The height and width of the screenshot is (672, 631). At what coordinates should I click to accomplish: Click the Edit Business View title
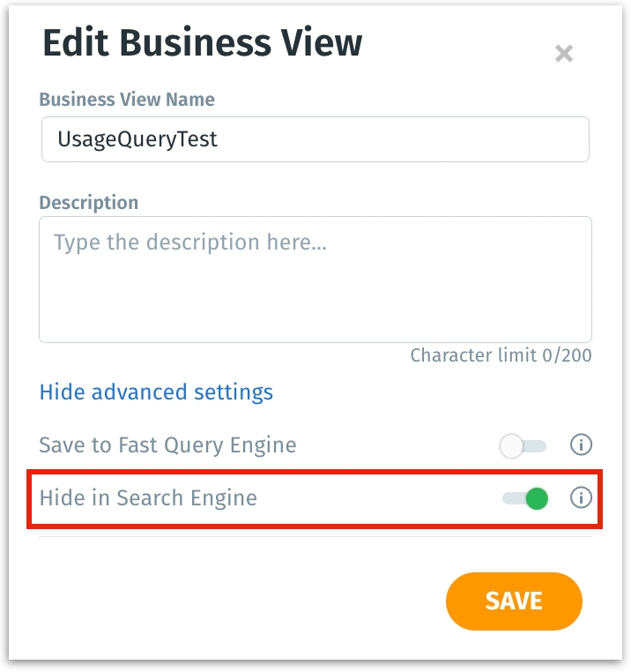point(202,43)
